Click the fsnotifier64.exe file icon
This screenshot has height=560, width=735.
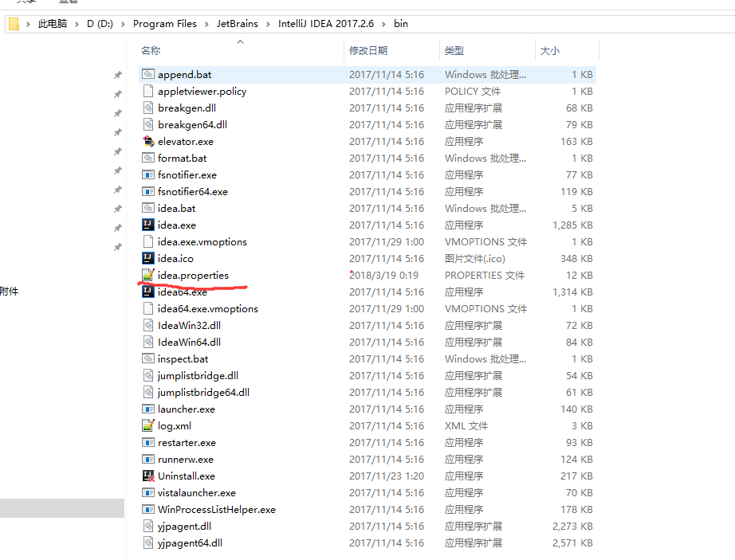pos(148,191)
